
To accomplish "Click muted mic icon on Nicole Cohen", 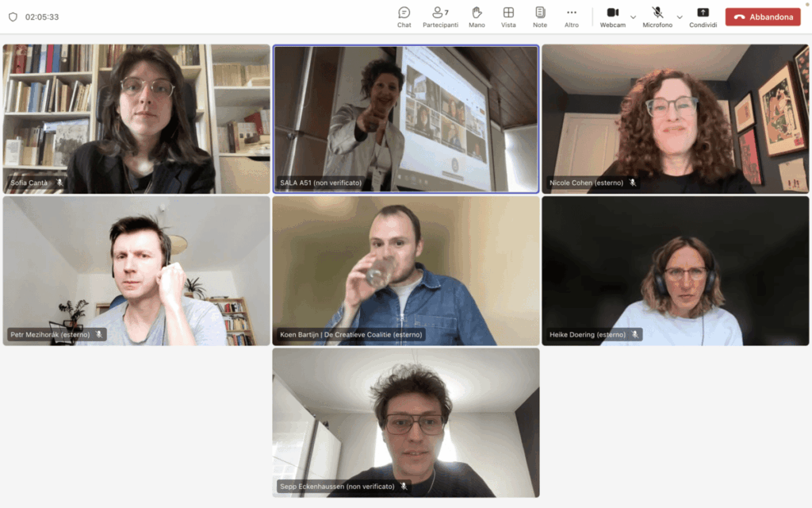I will [632, 183].
